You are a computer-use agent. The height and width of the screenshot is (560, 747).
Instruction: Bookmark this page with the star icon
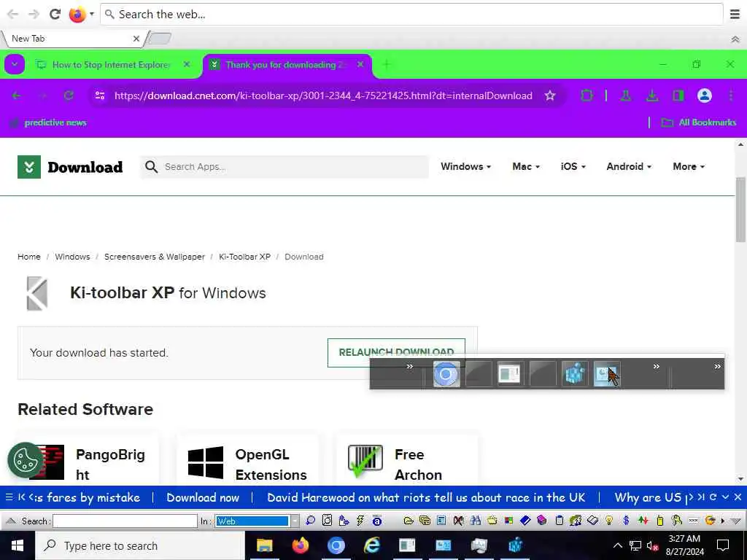pos(550,96)
